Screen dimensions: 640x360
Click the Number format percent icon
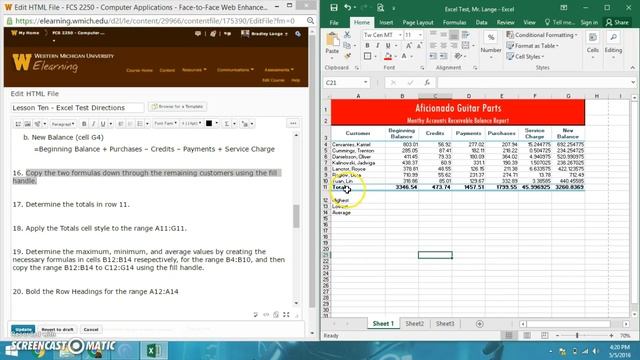(491, 38)
